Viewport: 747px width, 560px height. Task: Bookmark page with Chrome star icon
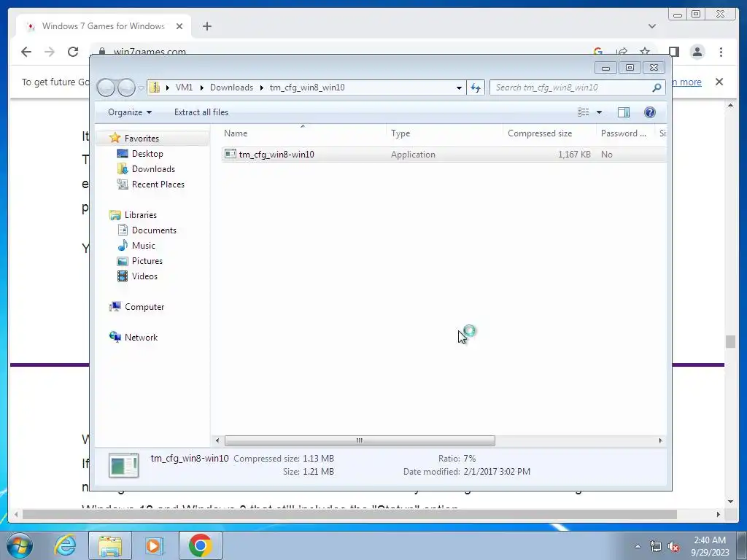(645, 52)
